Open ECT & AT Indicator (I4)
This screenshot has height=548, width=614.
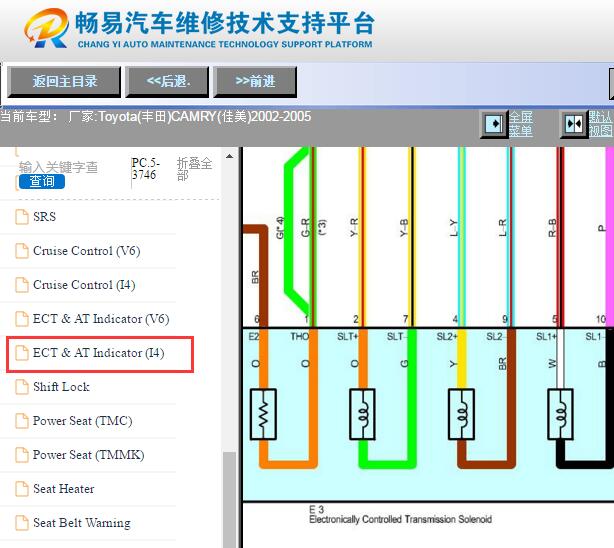[99, 353]
